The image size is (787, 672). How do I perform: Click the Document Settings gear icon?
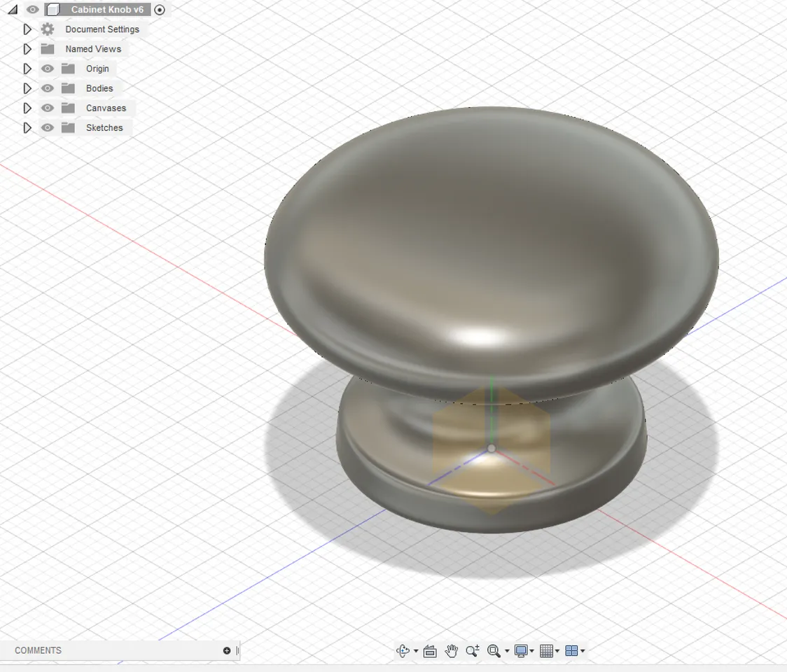pyautogui.click(x=46, y=29)
